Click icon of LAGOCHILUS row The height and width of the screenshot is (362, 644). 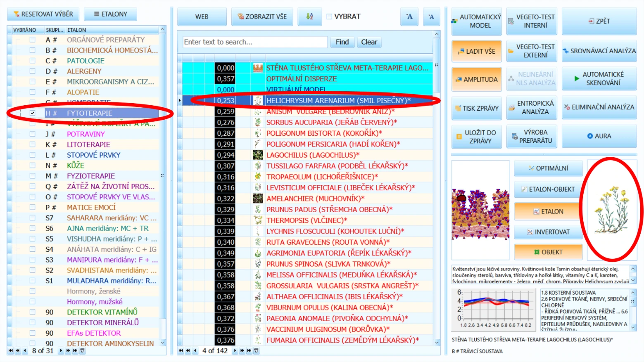pyautogui.click(x=258, y=155)
